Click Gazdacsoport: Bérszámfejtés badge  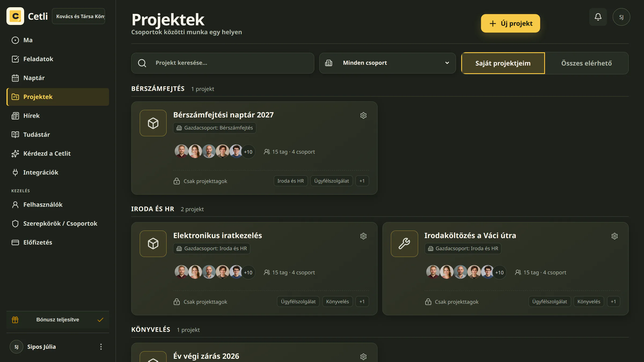tap(215, 128)
